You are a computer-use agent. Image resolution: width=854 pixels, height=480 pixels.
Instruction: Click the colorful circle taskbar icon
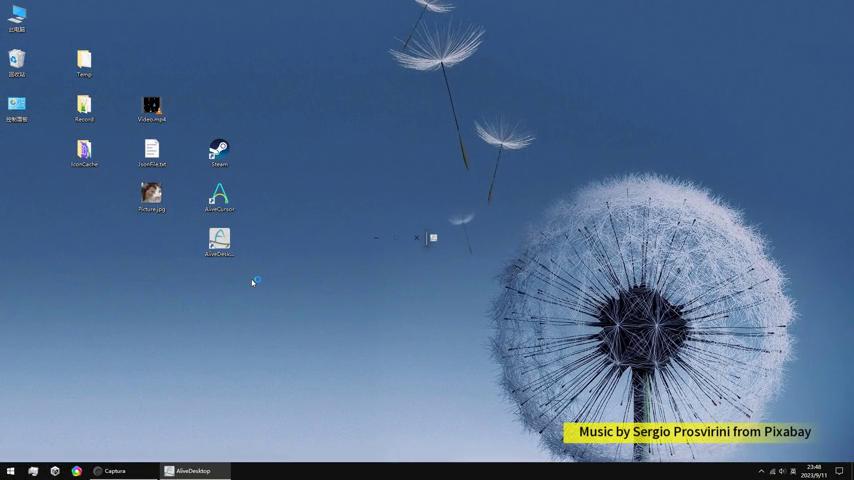pos(76,471)
